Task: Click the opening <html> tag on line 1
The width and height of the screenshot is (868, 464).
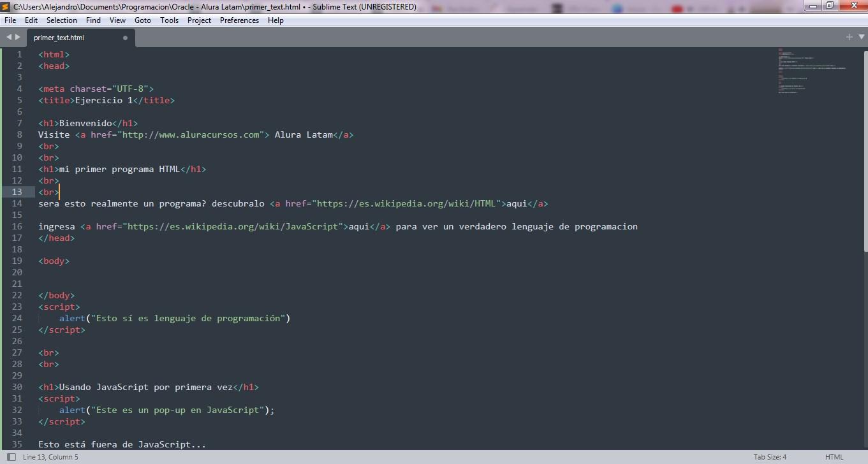Action: (54, 54)
